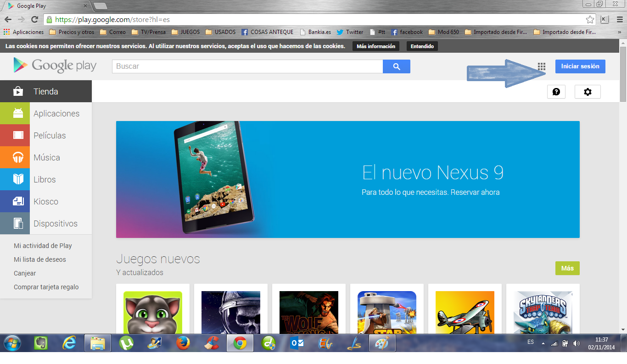
Task: Click the Google Play logo
Action: 55,66
